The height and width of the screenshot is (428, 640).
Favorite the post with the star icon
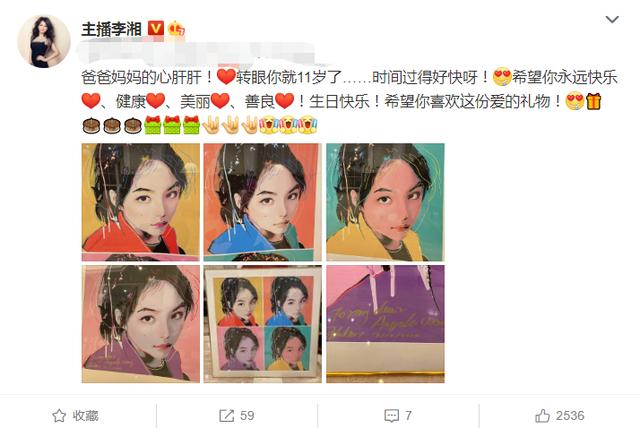pos(59,416)
